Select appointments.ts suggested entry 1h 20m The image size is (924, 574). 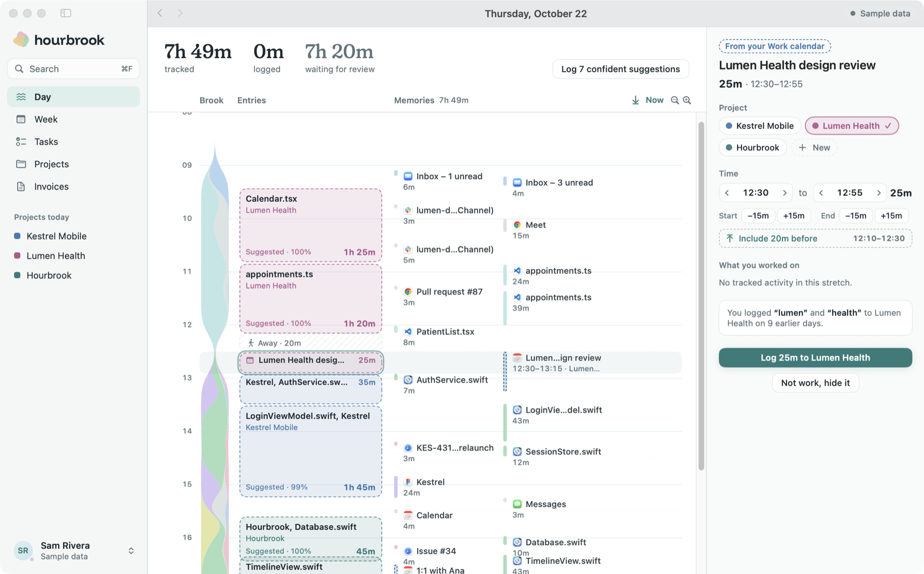[310, 299]
